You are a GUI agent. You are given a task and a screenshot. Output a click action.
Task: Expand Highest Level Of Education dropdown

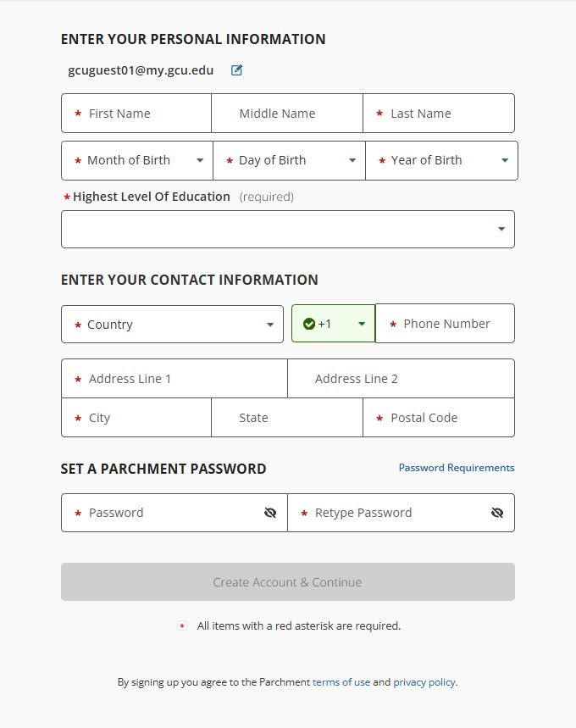tap(288, 230)
